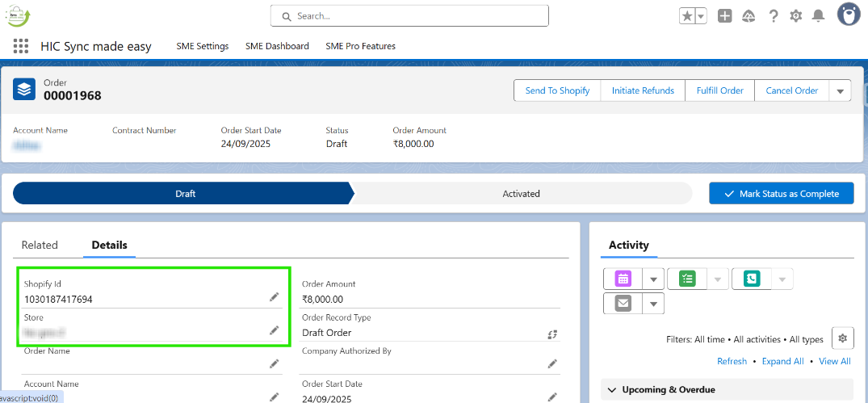Viewport: 868px width, 403px height.
Task: Click the Expand All link
Action: tap(782, 362)
